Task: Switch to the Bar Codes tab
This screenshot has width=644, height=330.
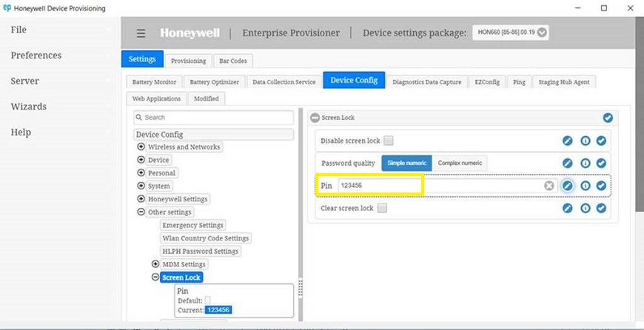Action: click(233, 61)
